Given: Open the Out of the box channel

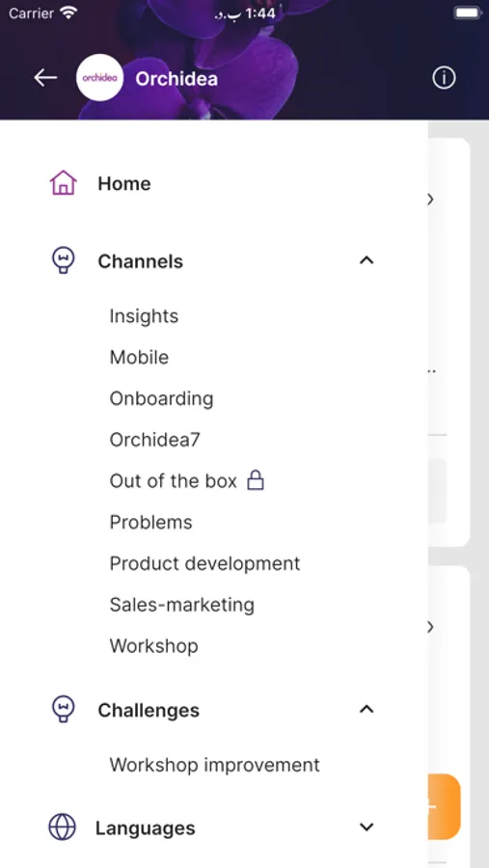Looking at the screenshot, I should click(174, 481).
